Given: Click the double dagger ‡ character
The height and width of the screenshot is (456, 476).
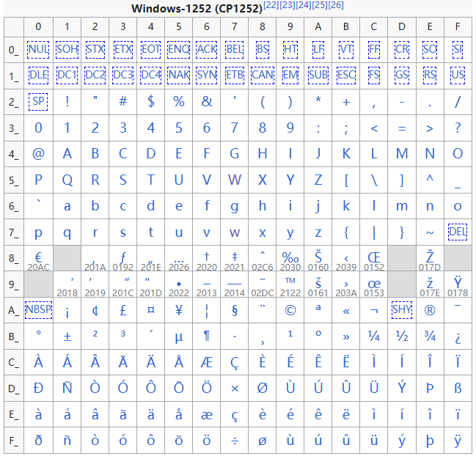Looking at the screenshot, I should [x=235, y=257].
